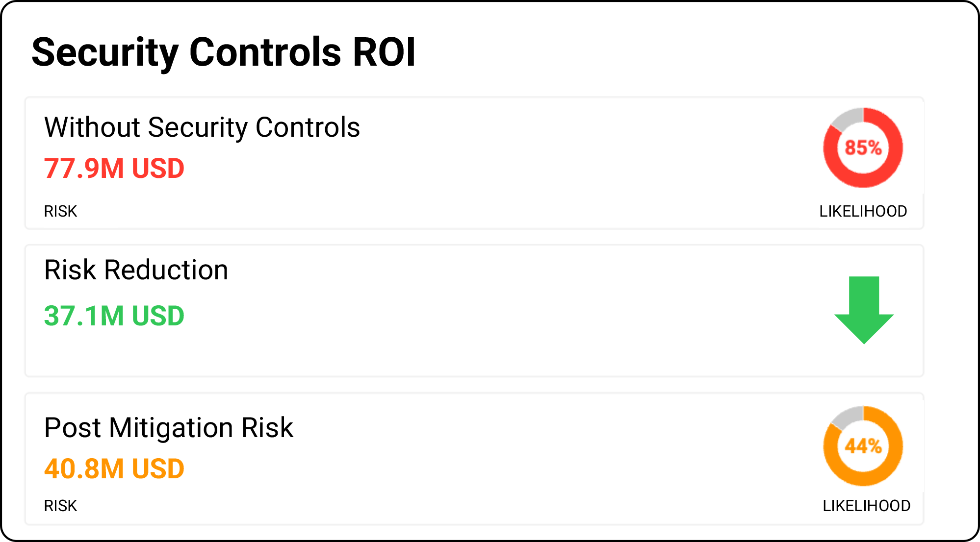Click the green downward arrow icon

click(x=864, y=310)
